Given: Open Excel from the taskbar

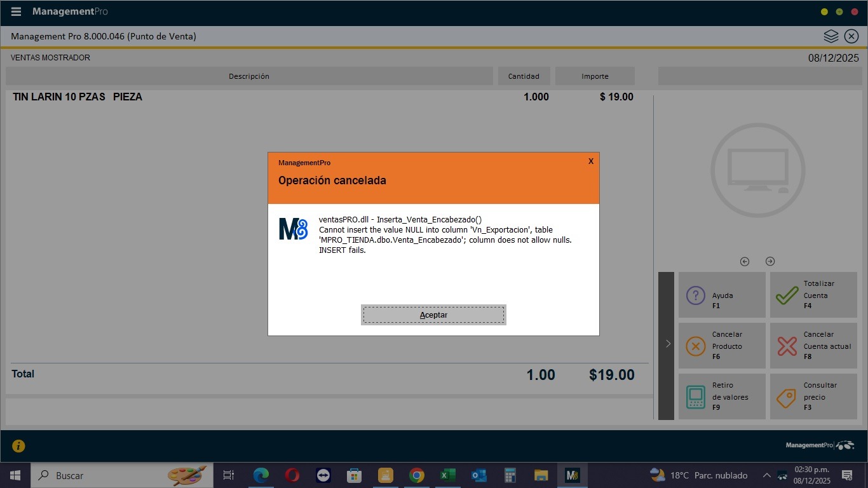Looking at the screenshot, I should click(x=447, y=475).
